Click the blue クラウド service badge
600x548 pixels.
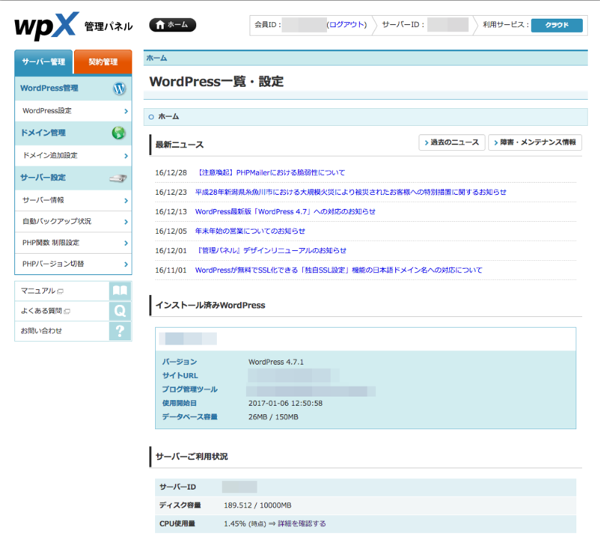pos(556,25)
